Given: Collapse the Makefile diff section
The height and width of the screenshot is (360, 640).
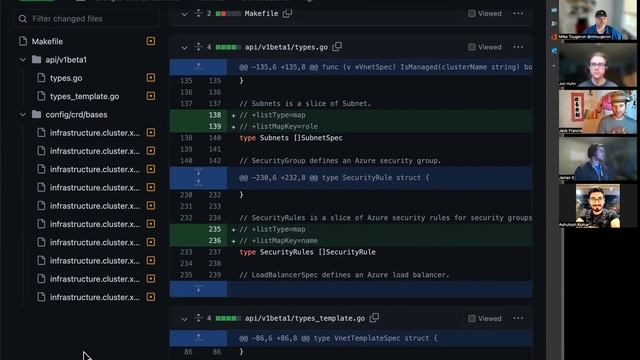Looking at the screenshot, I should 184,14.
